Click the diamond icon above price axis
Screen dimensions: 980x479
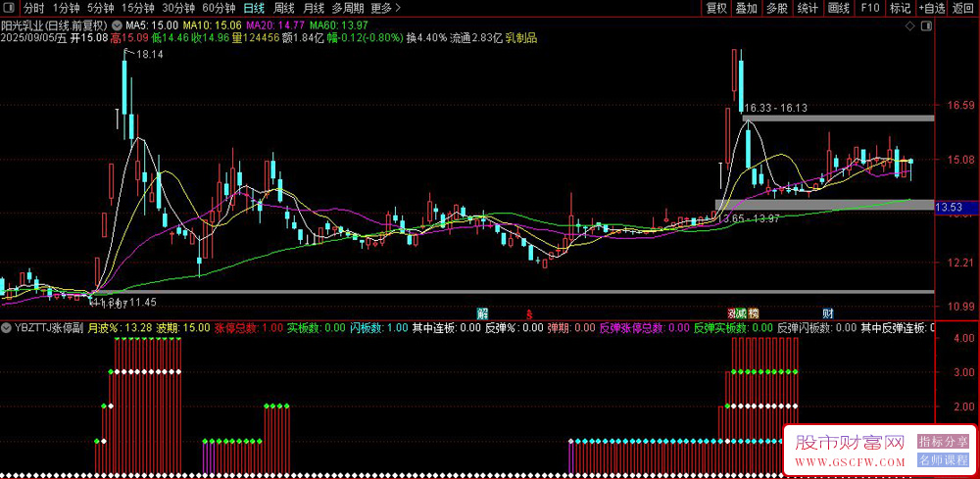tap(910, 26)
